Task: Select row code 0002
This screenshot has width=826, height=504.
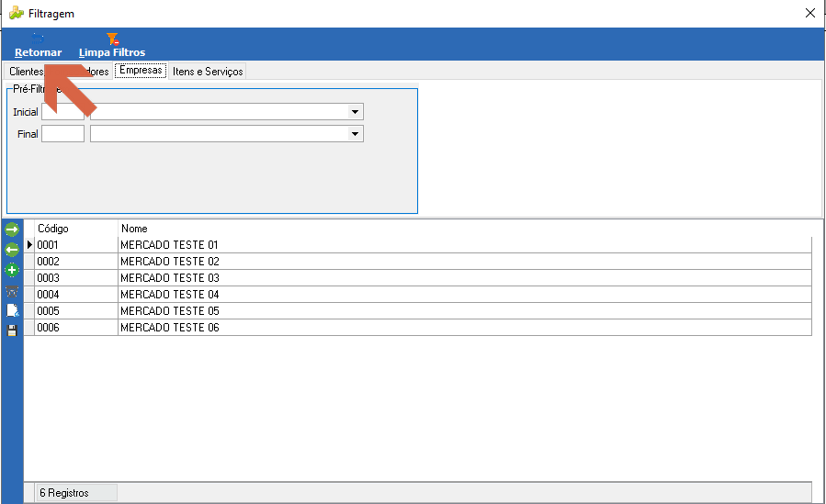Action: (x=76, y=262)
